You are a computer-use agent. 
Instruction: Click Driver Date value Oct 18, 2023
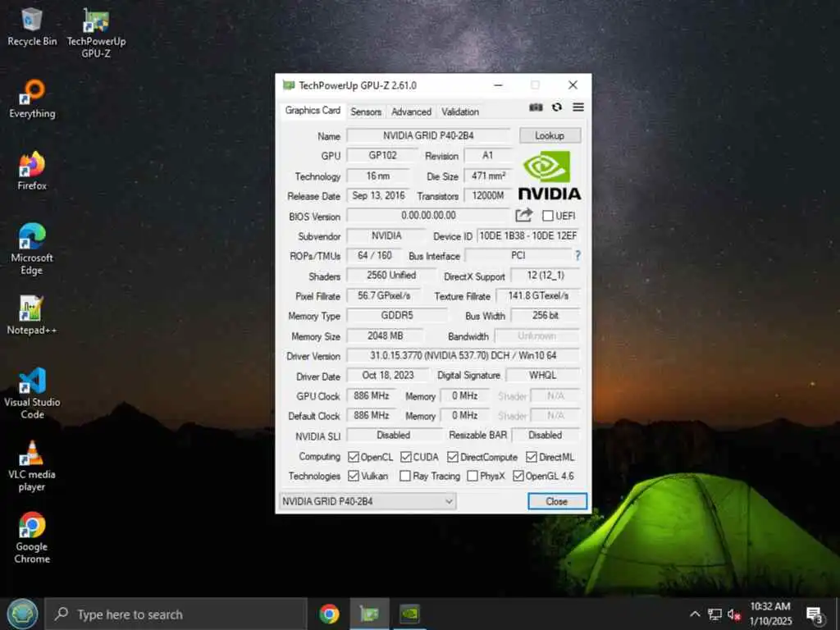click(388, 376)
